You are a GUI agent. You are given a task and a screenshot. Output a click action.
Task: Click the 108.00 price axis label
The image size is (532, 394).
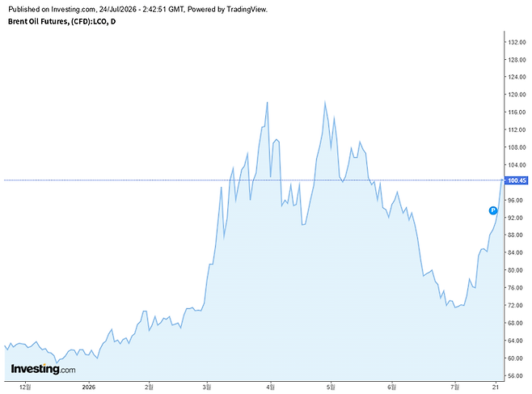tap(517, 147)
